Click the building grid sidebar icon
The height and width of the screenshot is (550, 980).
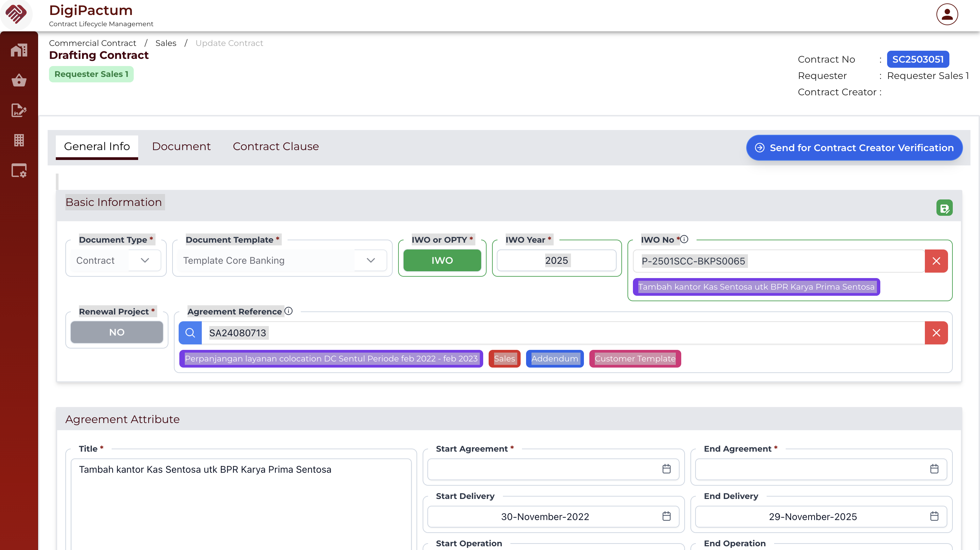(x=19, y=140)
